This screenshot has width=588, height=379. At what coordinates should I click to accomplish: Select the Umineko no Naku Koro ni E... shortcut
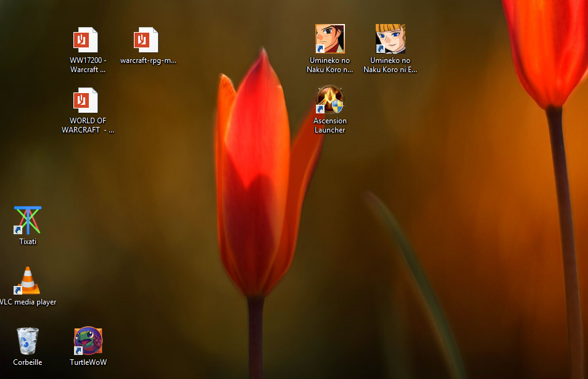[x=391, y=39]
